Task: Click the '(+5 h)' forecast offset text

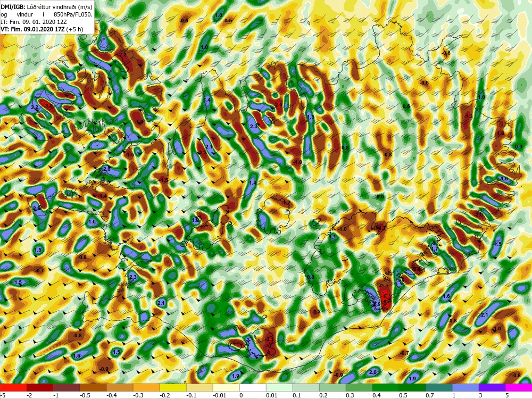Action: [76, 29]
